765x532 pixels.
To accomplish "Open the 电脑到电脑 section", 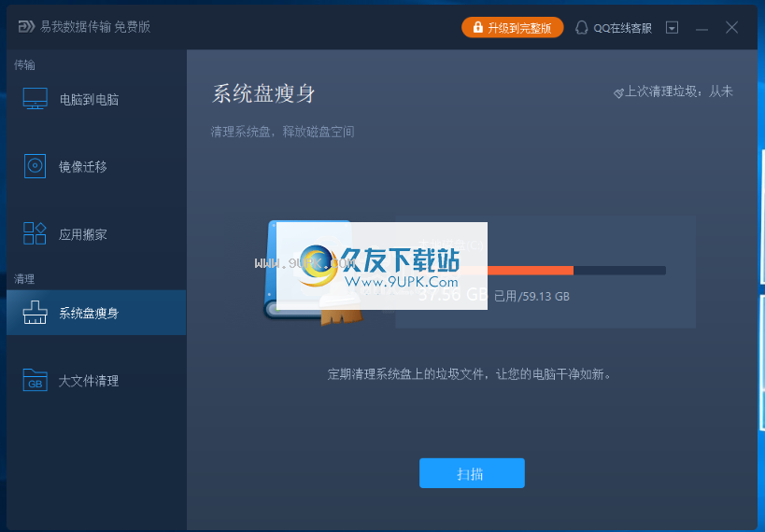I will point(96,99).
